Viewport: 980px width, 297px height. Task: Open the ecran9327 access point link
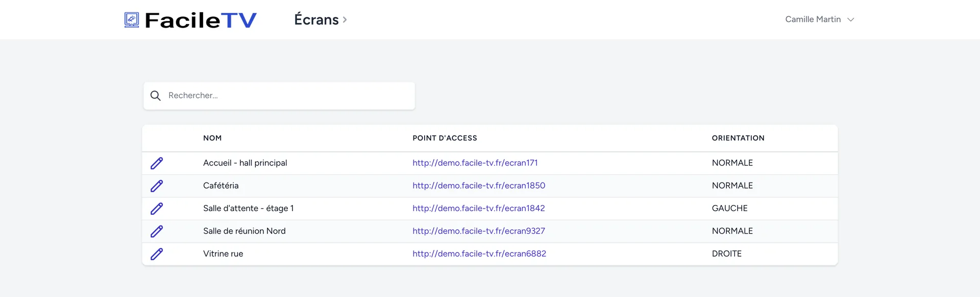click(x=479, y=231)
